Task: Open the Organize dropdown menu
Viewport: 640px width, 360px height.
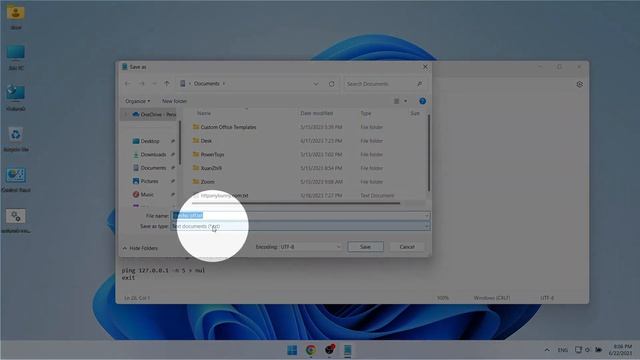Action: 138,101
